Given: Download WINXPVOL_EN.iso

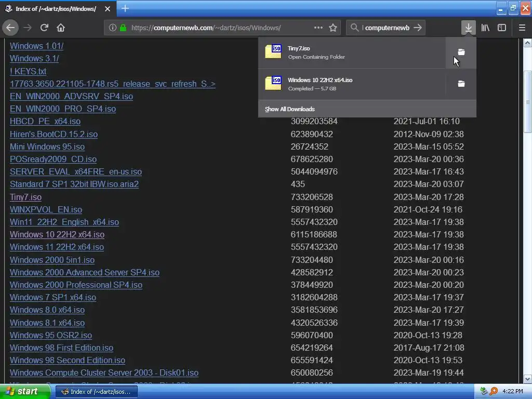Looking at the screenshot, I should click(x=46, y=210).
